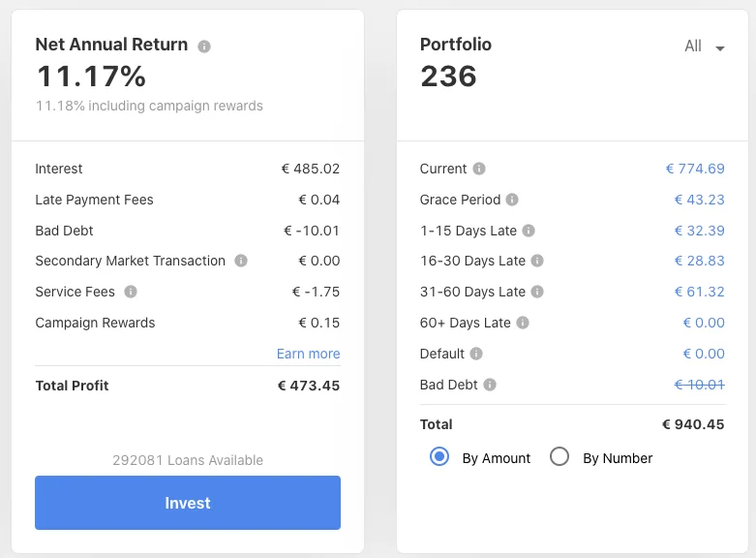Click info icon beside portfolio Bad Debt
The height and width of the screenshot is (558, 756).
(490, 385)
